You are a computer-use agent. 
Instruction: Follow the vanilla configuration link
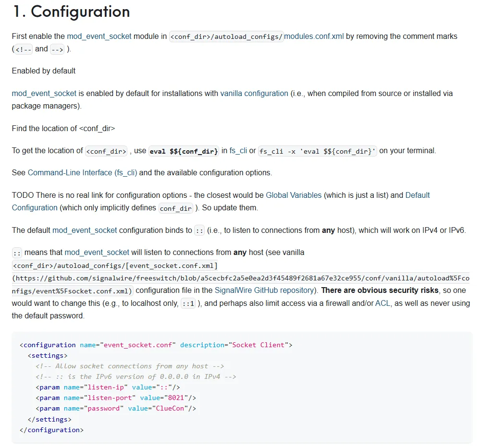tap(254, 94)
